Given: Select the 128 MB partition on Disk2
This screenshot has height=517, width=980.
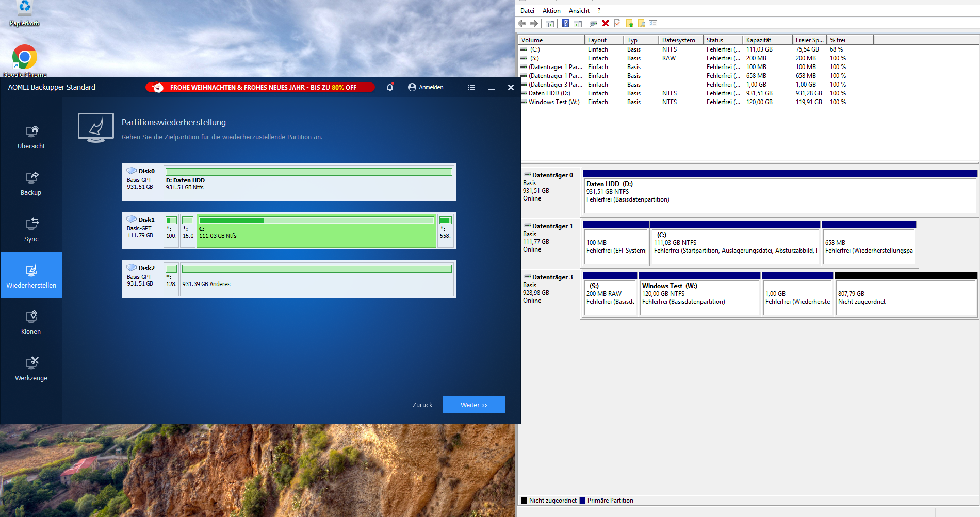Looking at the screenshot, I should click(171, 279).
